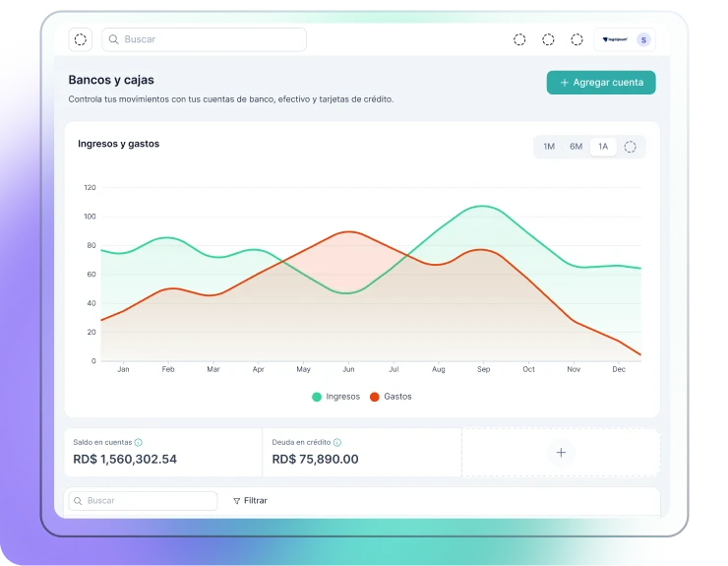Click info icon next to Saldo en cuentas

[138, 443]
